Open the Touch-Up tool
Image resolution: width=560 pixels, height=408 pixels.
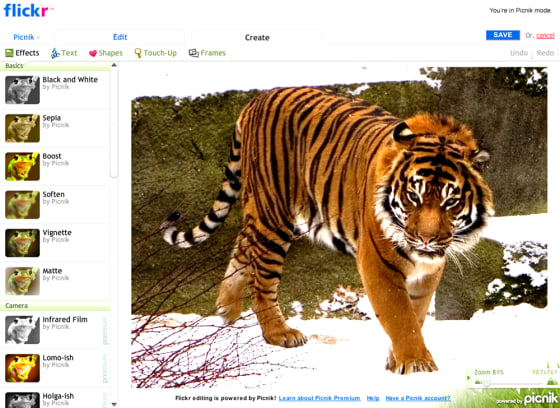[x=155, y=53]
